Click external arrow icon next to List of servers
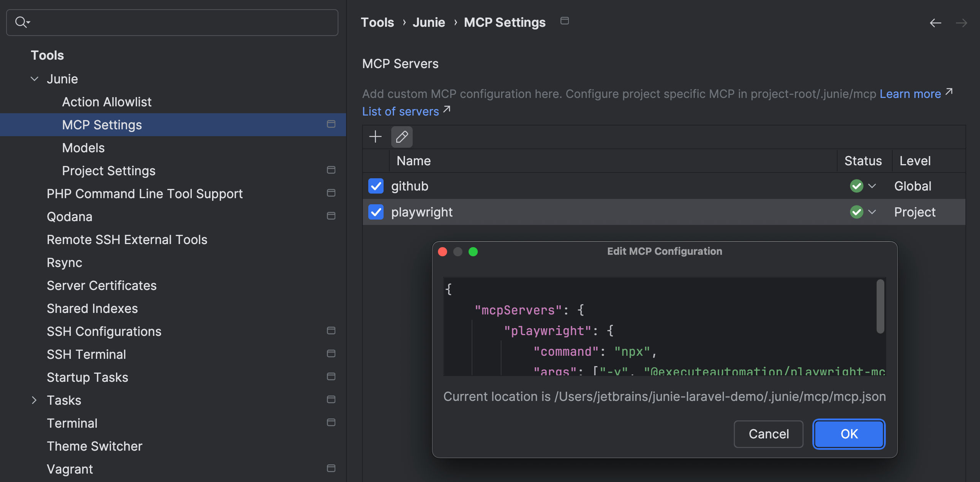The image size is (980, 482). point(446,109)
